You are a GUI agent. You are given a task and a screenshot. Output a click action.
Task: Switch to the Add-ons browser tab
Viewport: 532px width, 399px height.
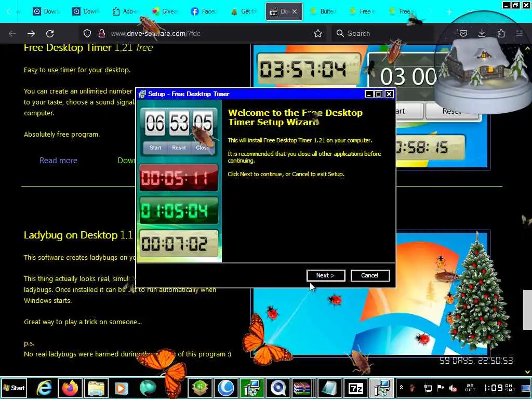tap(125, 11)
